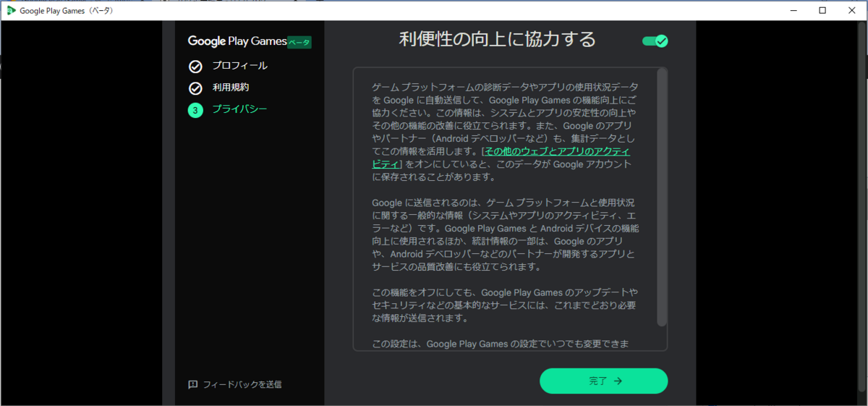The width and height of the screenshot is (868, 406).
Task: Click the Google Play Games title bar icon
Action: pyautogui.click(x=11, y=10)
